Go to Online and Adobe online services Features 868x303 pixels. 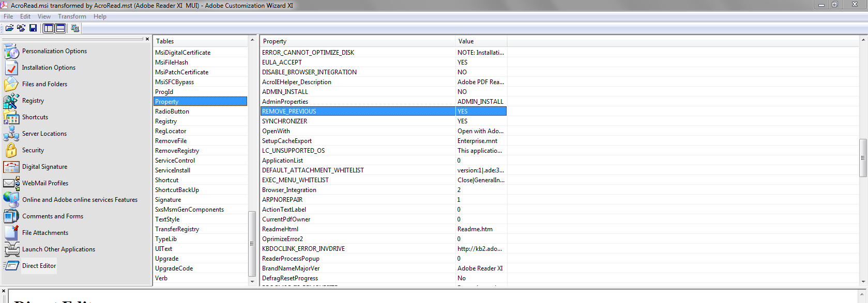click(80, 200)
